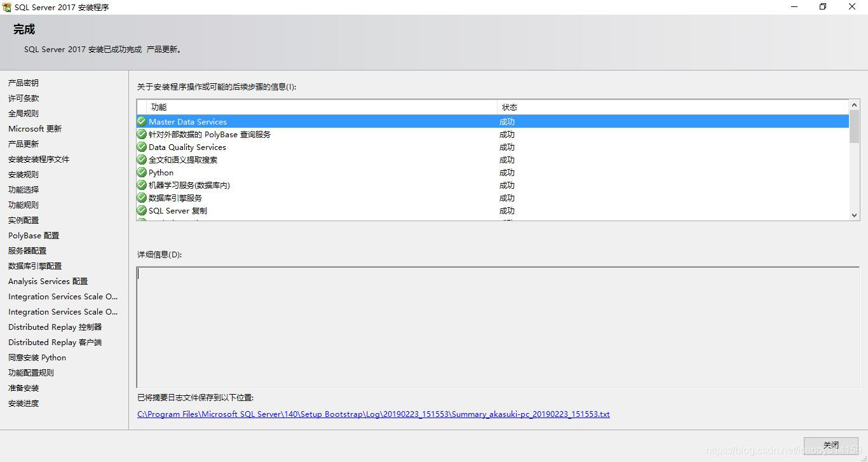Click the feature list scrollbar thumb
Image resolution: width=868 pixels, height=462 pixels.
click(x=854, y=126)
